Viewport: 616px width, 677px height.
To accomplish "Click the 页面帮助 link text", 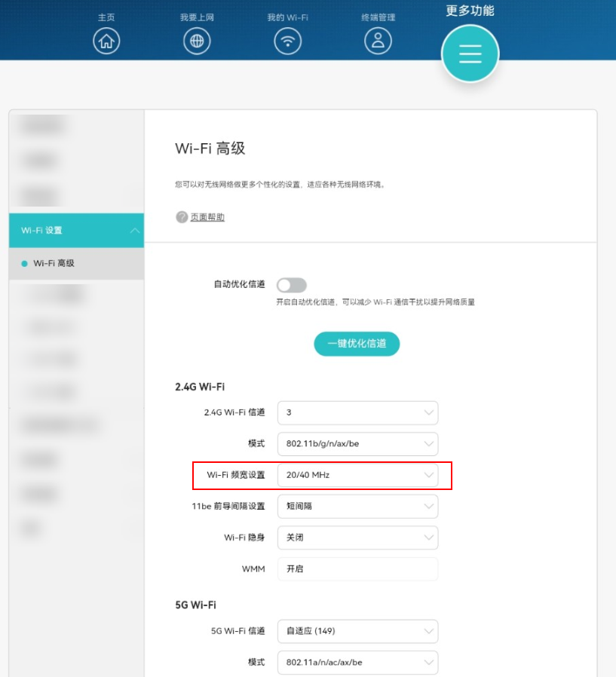I will tap(206, 218).
